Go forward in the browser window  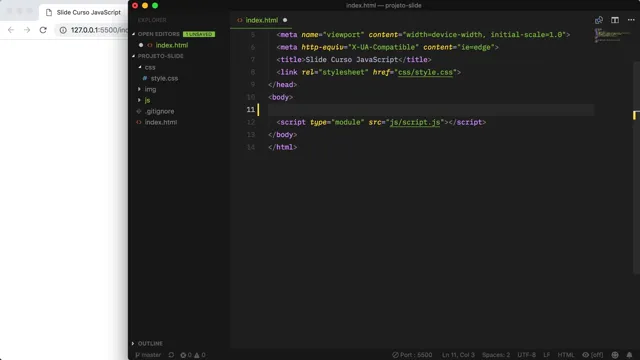click(27, 30)
